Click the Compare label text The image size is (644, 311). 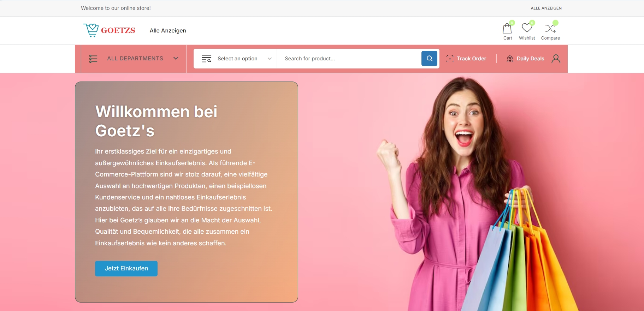[x=550, y=38]
